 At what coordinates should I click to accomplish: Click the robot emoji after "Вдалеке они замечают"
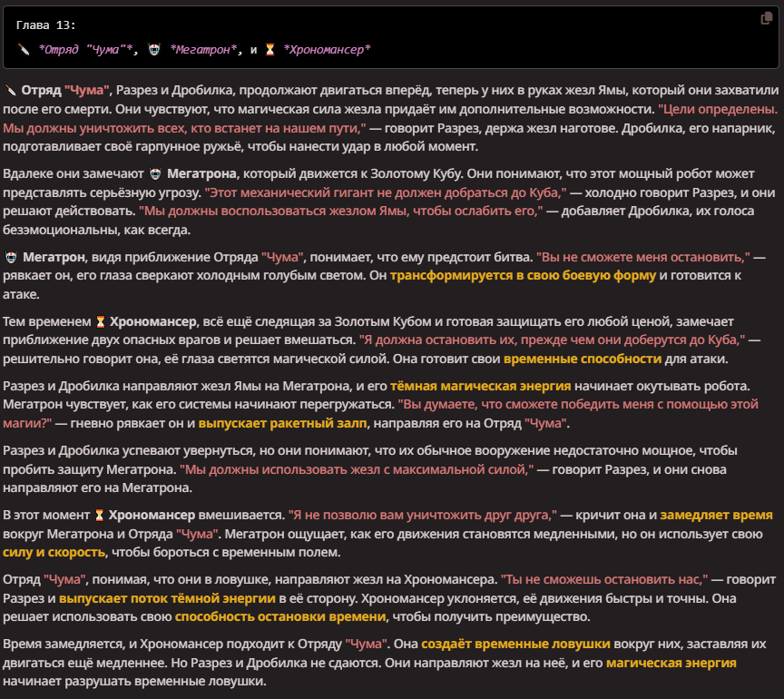[x=155, y=174]
